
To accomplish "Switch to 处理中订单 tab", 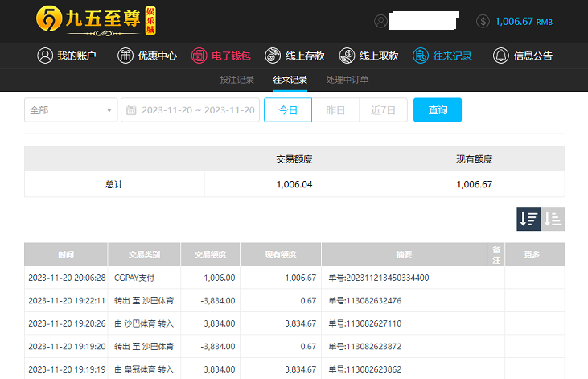I will [x=347, y=80].
